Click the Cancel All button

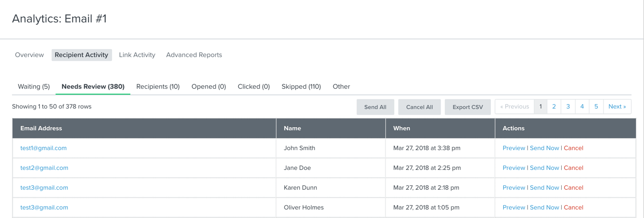[x=420, y=107]
